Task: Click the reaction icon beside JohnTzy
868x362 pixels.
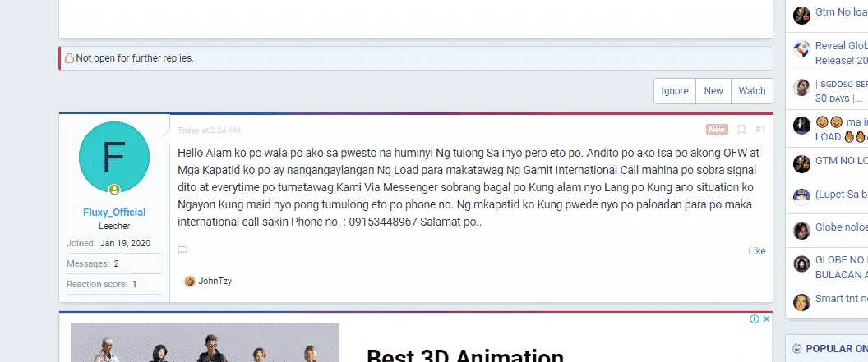Action: tap(190, 282)
